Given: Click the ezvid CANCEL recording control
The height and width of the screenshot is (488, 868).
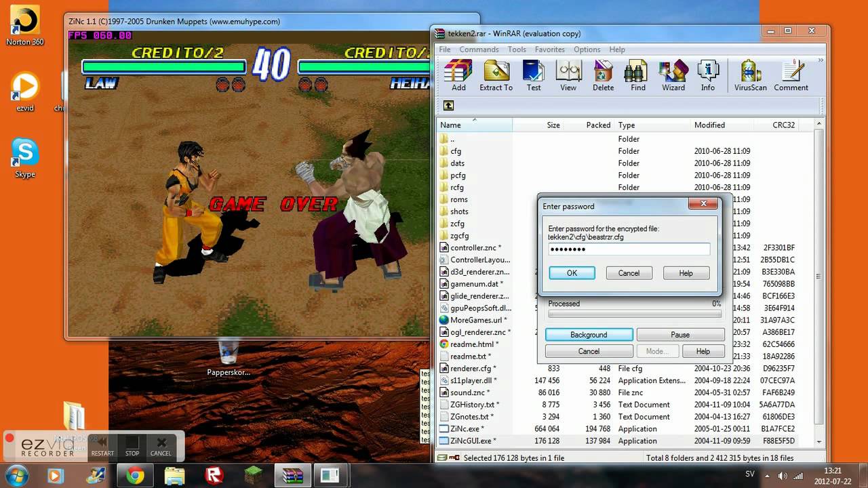Looking at the screenshot, I should click(161, 447).
